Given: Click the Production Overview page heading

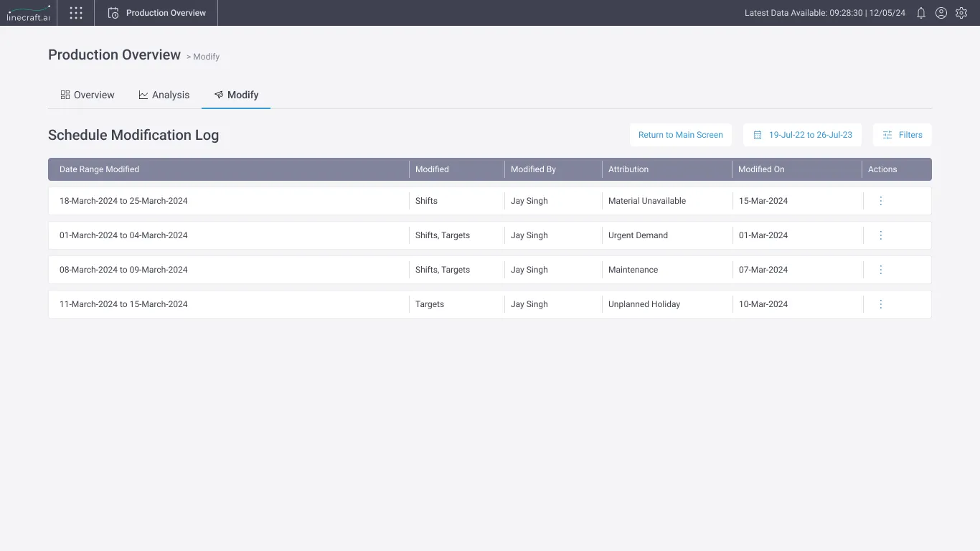Looking at the screenshot, I should 115,55.
